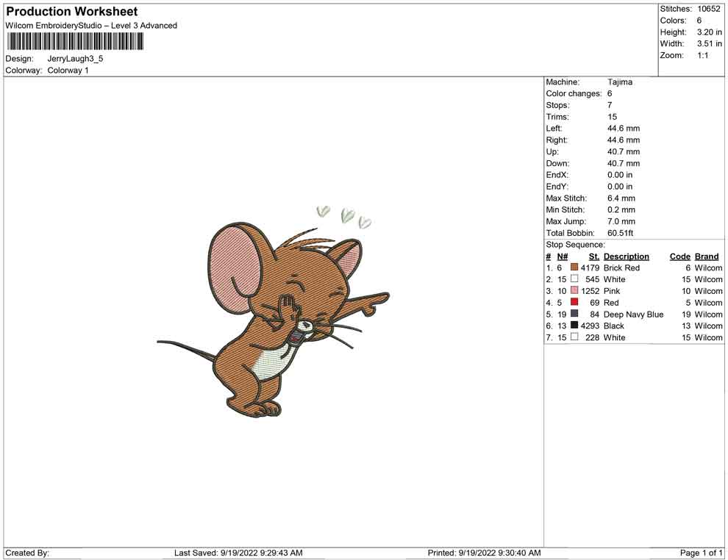
Task: Click the Max Jump value '7.0 mm'
Action: tap(621, 221)
